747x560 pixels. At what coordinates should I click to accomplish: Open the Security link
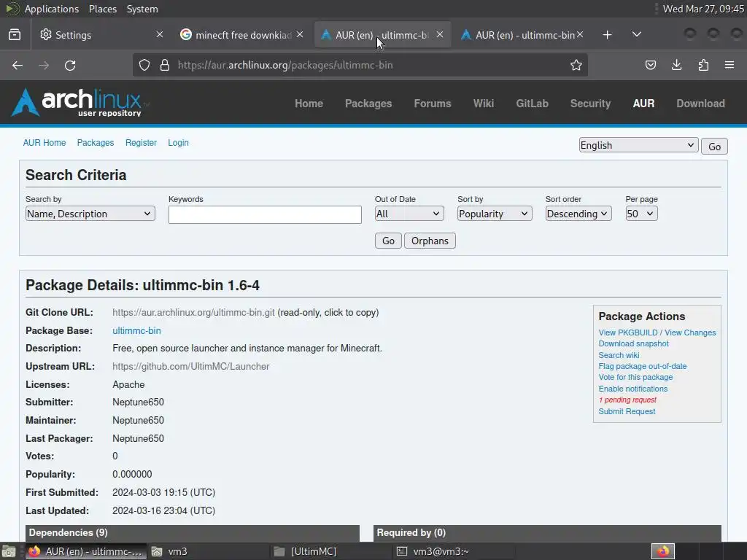pyautogui.click(x=590, y=104)
